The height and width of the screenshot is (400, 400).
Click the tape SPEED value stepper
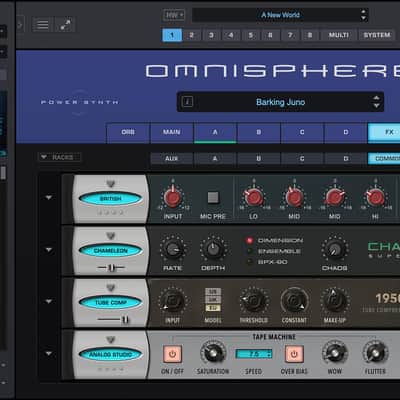point(270,354)
